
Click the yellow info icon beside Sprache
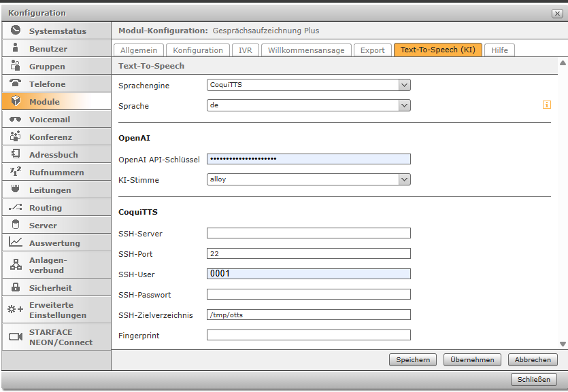tap(546, 105)
